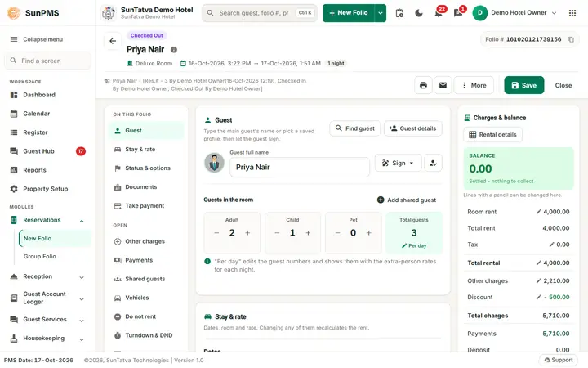
Task: Open the New Folio split-button dropdown arrow
Action: (381, 13)
